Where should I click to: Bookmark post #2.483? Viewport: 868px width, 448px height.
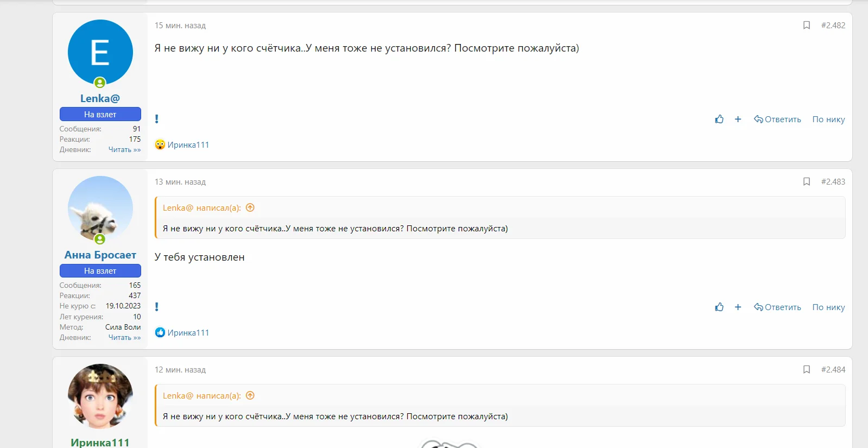(x=807, y=182)
